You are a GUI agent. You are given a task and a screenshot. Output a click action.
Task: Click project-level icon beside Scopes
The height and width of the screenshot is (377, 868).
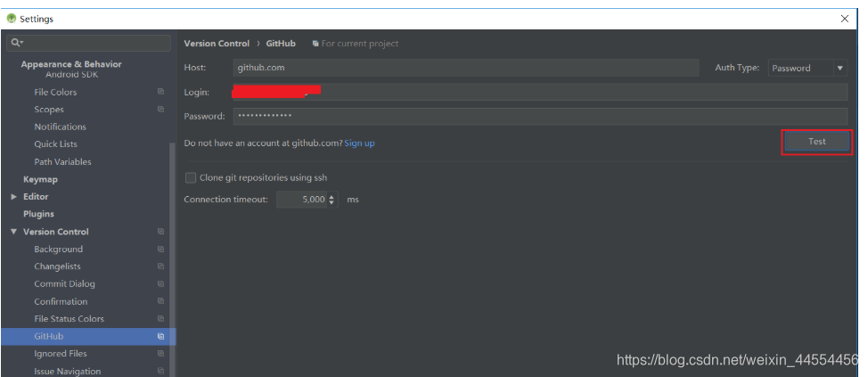(x=160, y=109)
